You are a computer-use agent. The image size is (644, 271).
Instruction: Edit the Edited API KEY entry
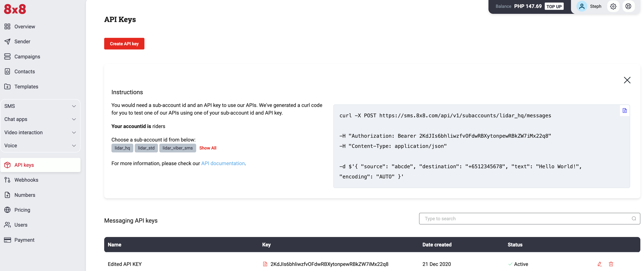[x=600, y=264]
